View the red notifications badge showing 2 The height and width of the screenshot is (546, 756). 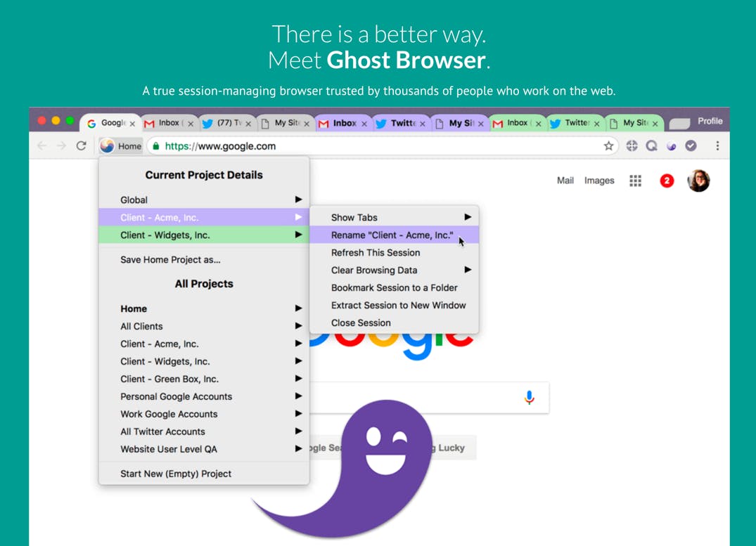(667, 181)
